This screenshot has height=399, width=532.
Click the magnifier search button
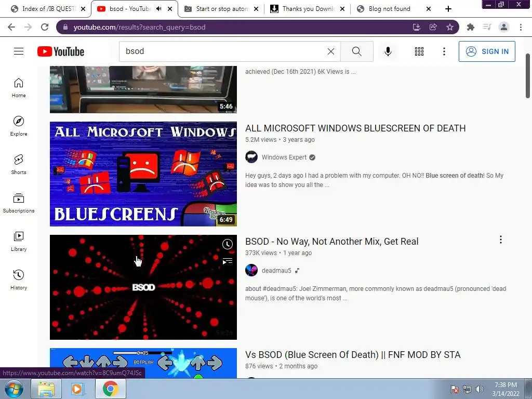click(356, 51)
